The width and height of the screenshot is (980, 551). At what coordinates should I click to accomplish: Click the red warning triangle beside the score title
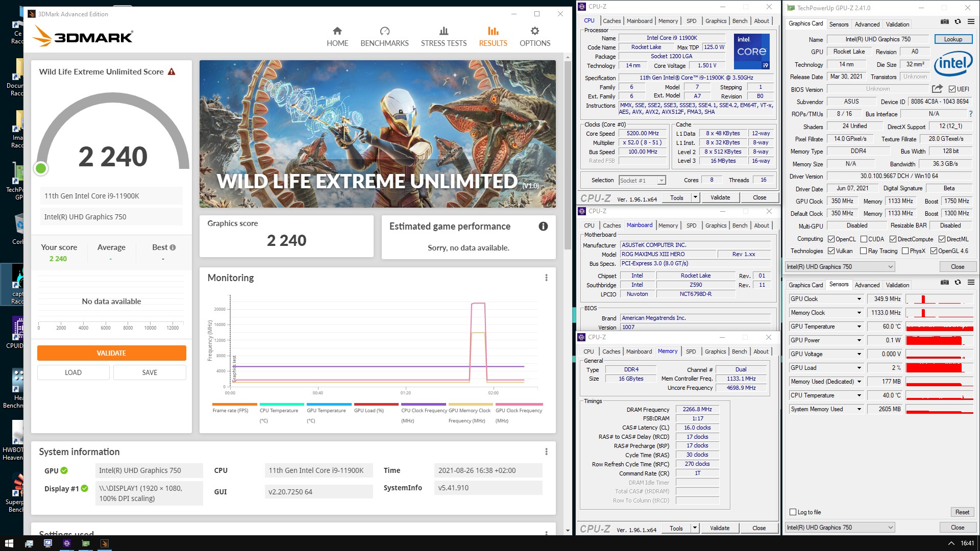(171, 72)
